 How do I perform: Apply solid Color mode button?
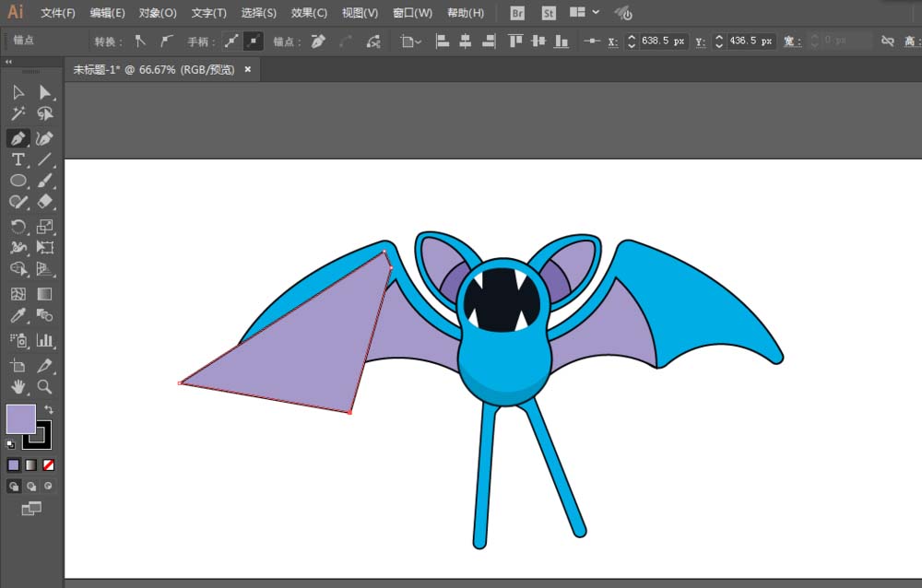click(x=14, y=465)
